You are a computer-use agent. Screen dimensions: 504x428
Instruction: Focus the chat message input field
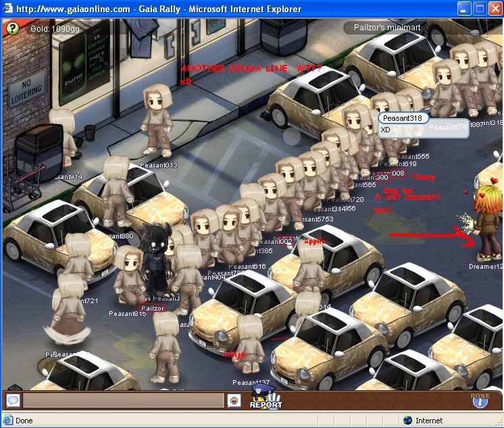124,400
